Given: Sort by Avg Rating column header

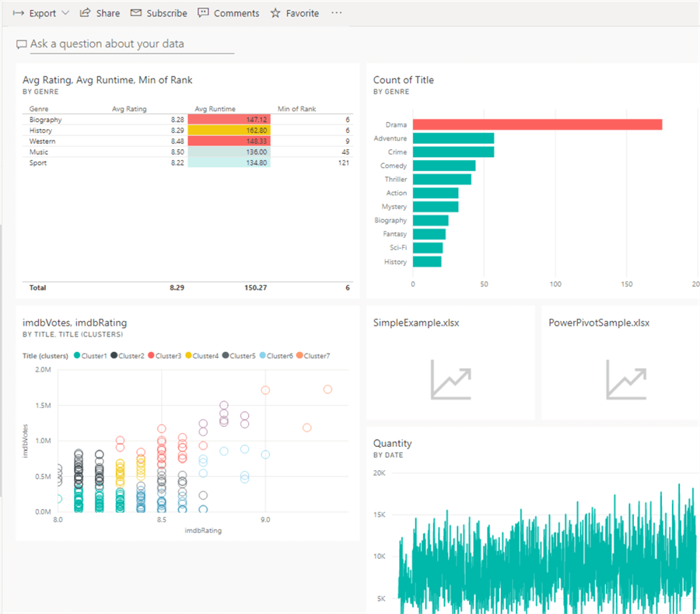Looking at the screenshot, I should [x=129, y=109].
